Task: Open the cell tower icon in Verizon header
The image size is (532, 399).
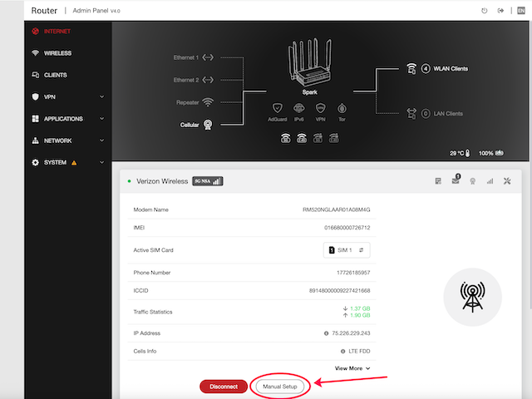Action: click(473, 181)
